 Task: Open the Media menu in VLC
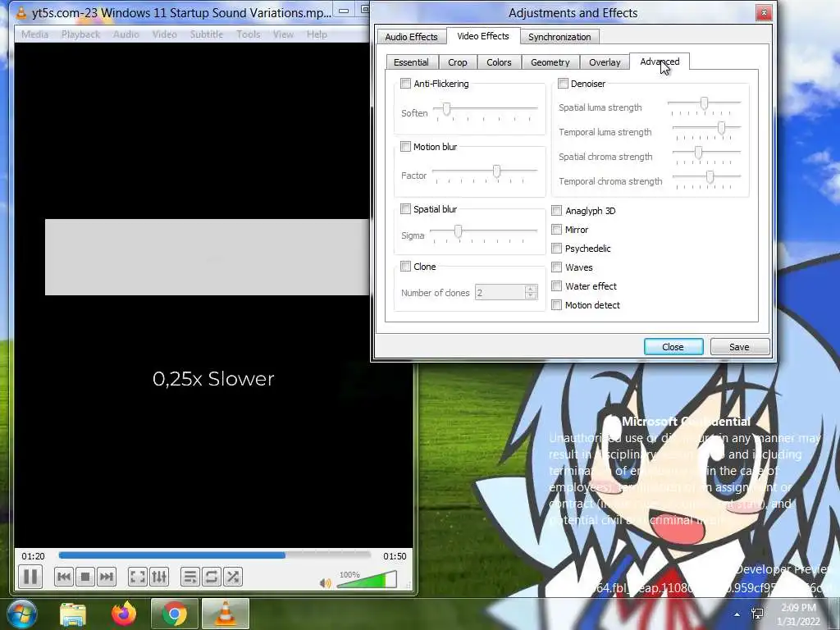(x=34, y=34)
